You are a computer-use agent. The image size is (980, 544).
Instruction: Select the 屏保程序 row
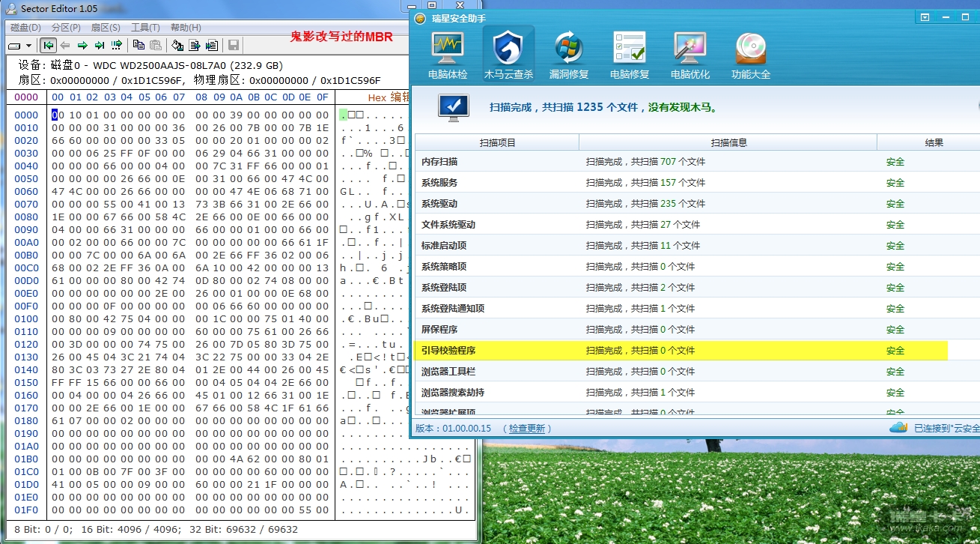697,329
